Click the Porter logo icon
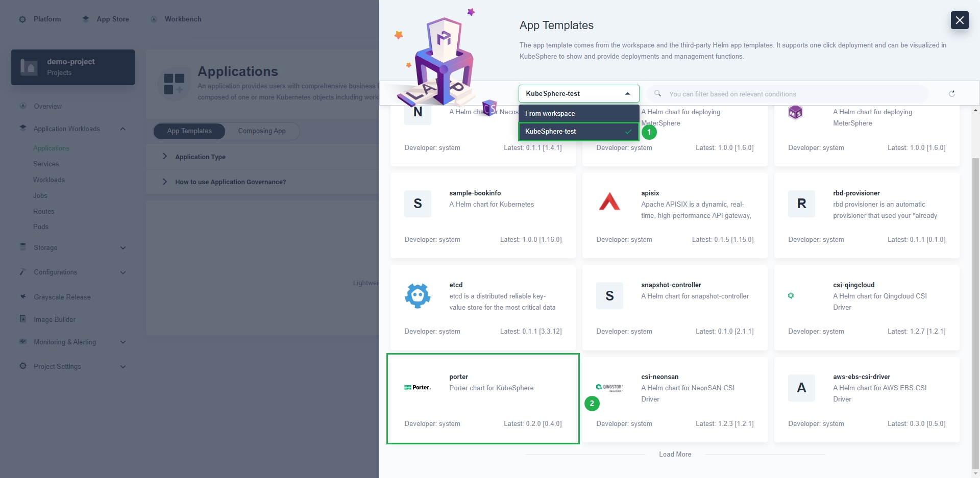The image size is (980, 478). (418, 388)
